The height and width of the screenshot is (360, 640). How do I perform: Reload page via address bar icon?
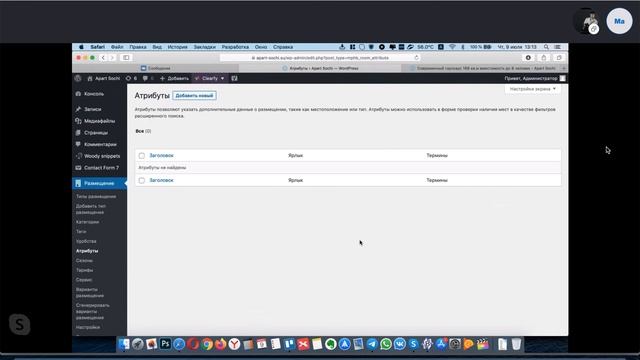[x=416, y=58]
